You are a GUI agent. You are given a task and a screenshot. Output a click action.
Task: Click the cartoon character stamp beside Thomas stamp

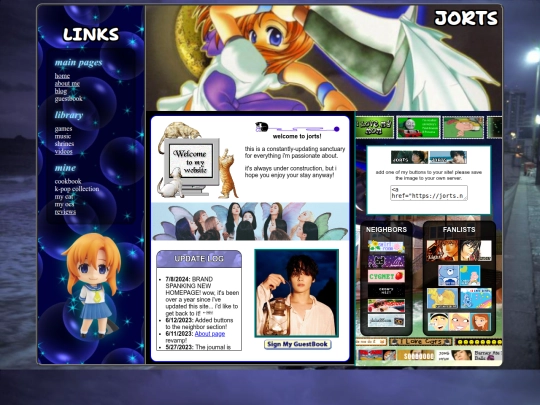(463, 127)
